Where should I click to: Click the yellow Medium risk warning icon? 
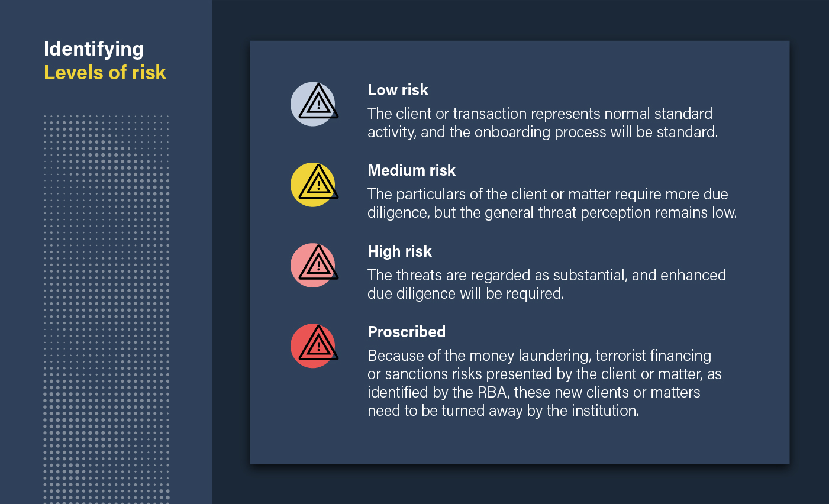[314, 185]
